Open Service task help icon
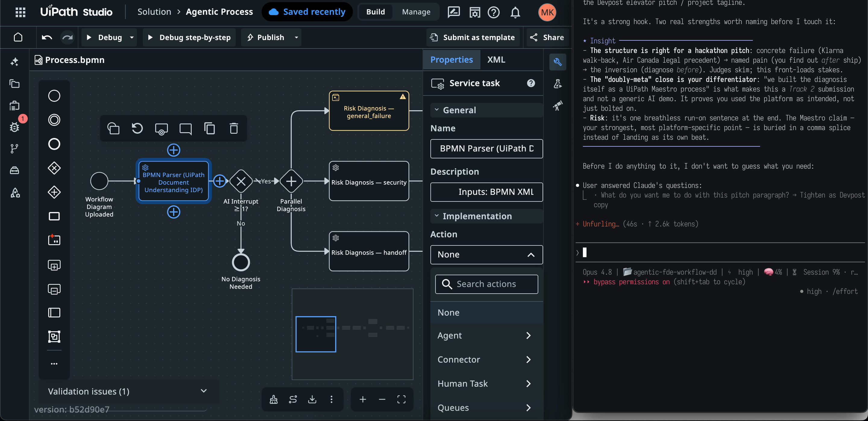 pos(531,83)
